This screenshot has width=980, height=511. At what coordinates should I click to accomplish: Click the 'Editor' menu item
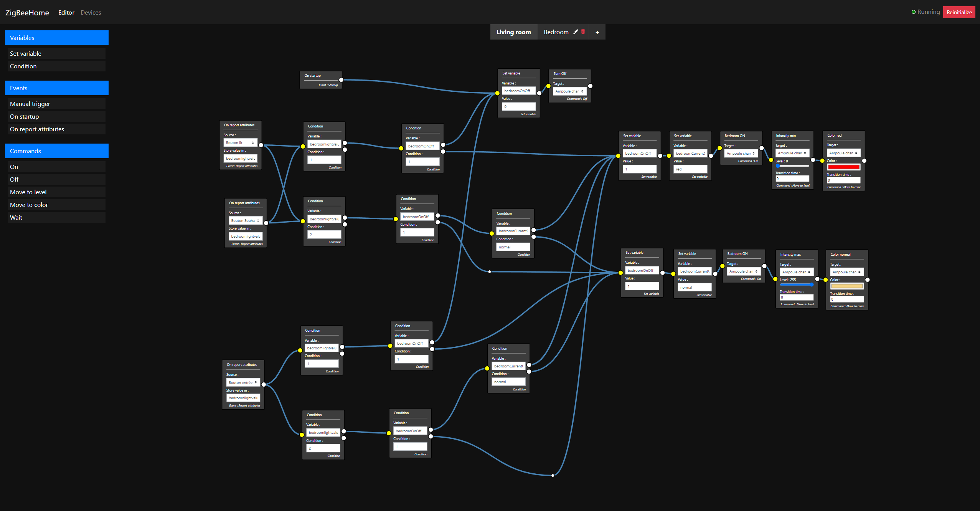coord(66,12)
